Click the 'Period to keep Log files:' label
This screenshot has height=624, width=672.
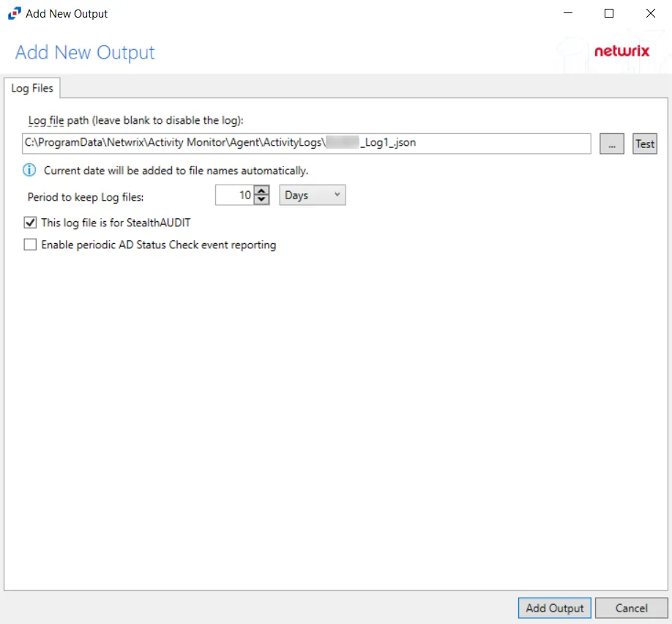86,197
